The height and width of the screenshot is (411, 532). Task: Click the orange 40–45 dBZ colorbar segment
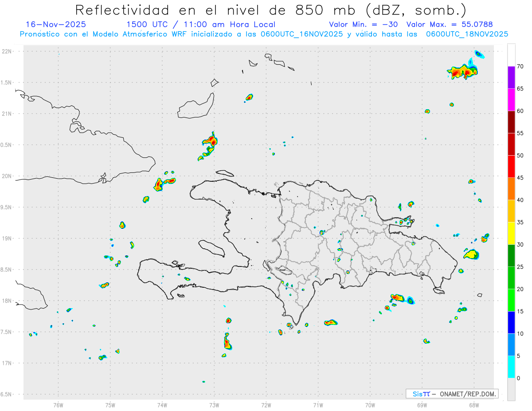[x=511, y=189]
